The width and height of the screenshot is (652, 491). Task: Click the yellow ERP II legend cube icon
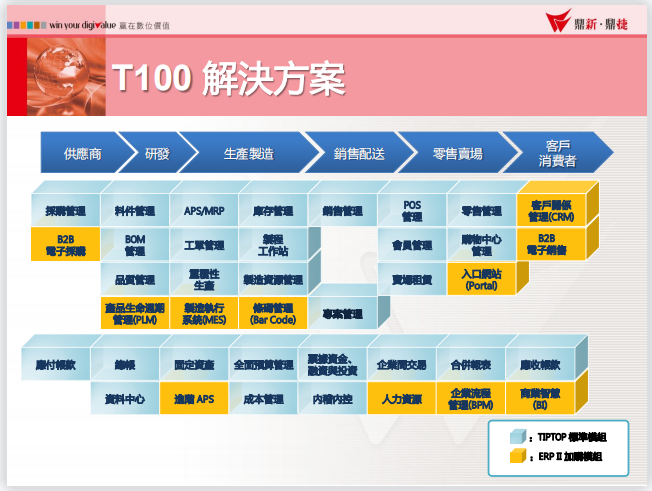tap(518, 456)
